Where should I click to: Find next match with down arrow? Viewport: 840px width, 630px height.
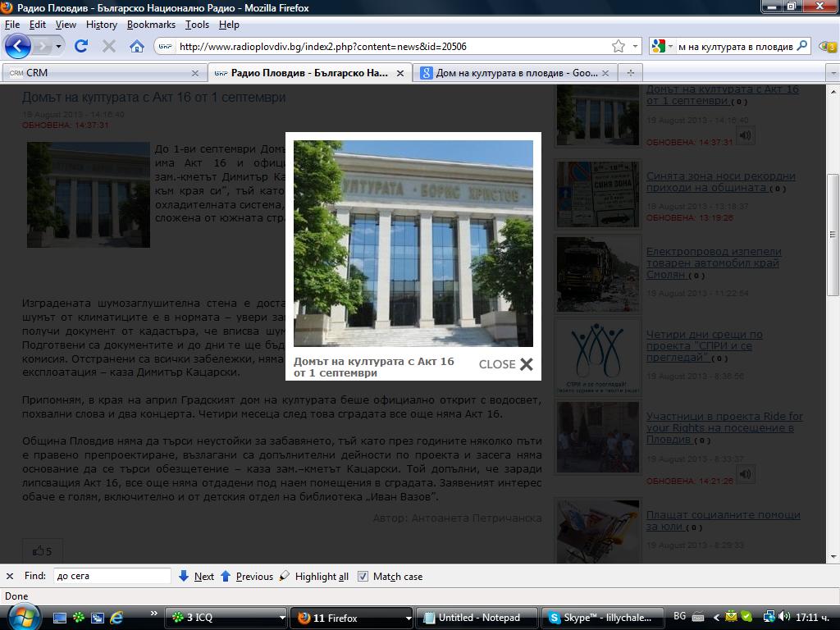click(x=183, y=576)
